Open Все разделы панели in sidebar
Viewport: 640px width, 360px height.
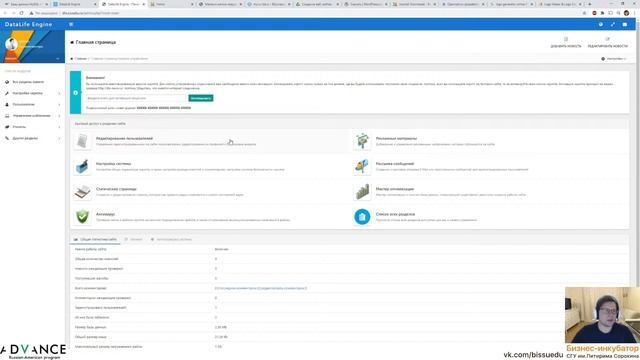pyautogui.click(x=28, y=82)
